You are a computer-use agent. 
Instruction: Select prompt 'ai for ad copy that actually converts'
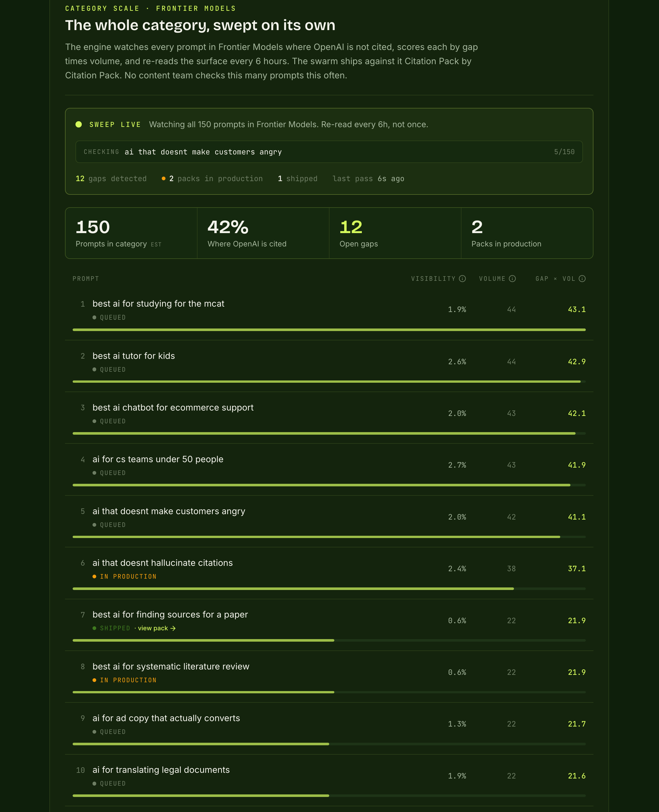pyautogui.click(x=166, y=718)
